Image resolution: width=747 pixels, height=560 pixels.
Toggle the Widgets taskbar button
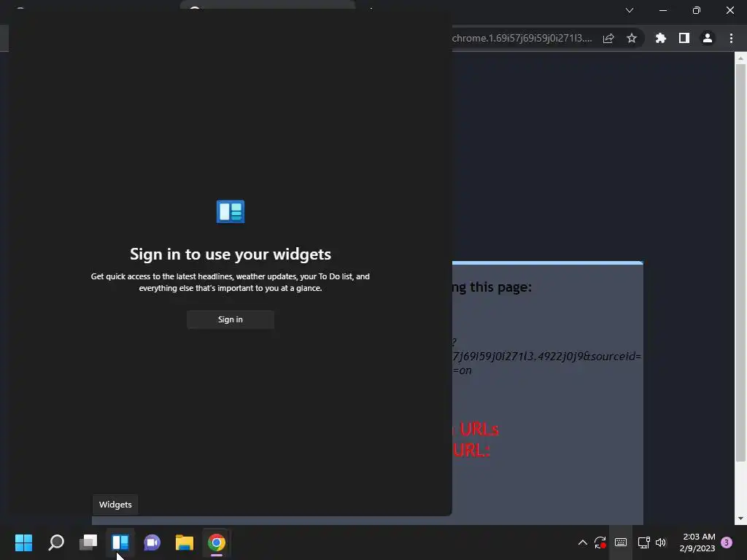(x=120, y=542)
